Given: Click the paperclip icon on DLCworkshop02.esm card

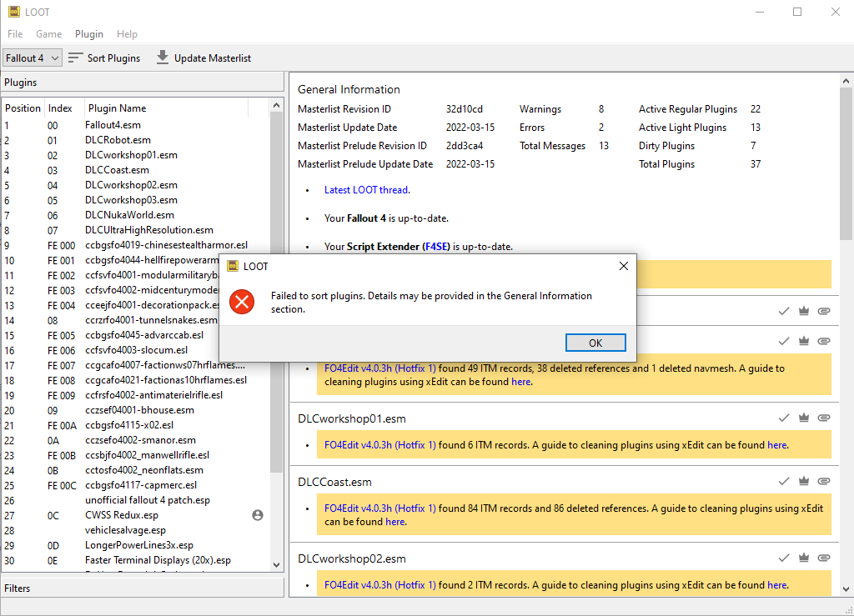Looking at the screenshot, I should pos(824,558).
